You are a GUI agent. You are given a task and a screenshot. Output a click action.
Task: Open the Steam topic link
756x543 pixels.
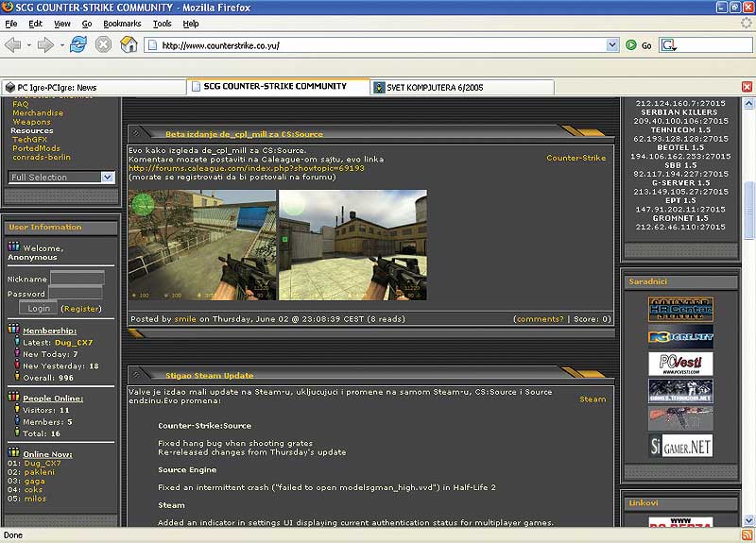tap(593, 399)
